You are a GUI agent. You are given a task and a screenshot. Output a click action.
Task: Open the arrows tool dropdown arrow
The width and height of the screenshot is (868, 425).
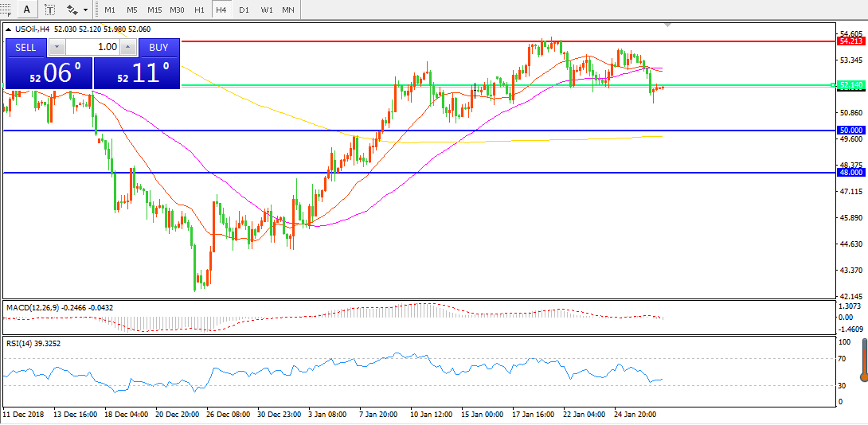86,10
